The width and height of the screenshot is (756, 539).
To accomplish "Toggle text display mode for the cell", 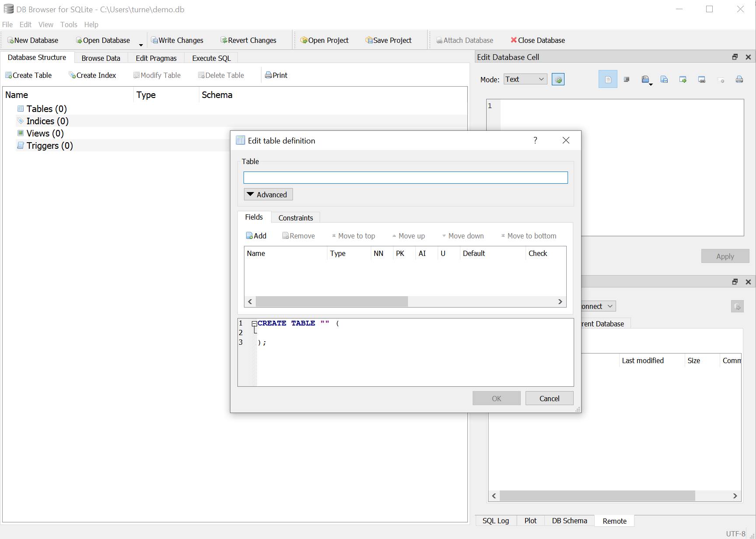I will [x=608, y=79].
